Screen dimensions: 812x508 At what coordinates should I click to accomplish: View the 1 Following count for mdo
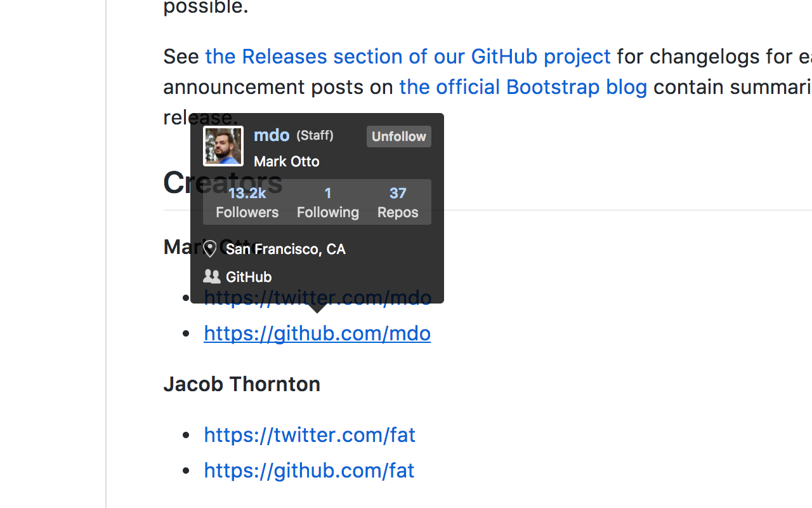327,202
